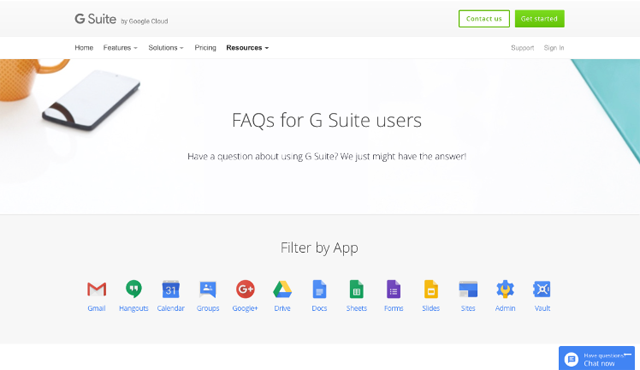640x370 pixels.
Task: Open the Drive app icon filter
Action: point(282,289)
